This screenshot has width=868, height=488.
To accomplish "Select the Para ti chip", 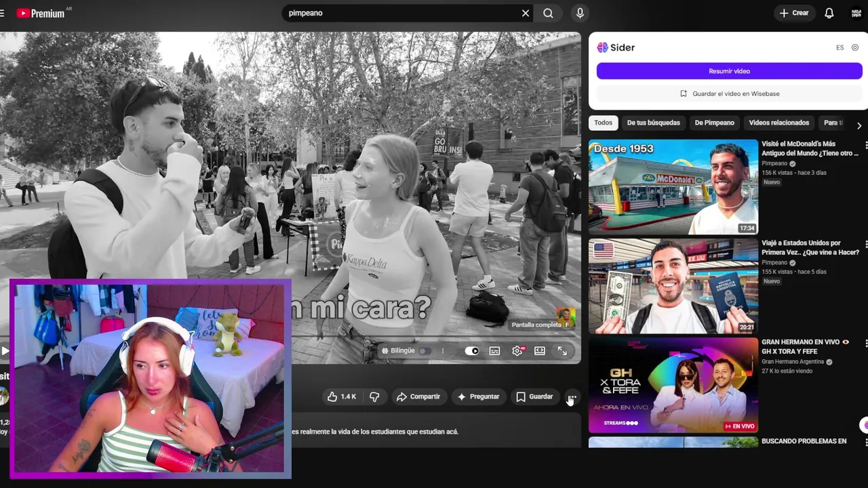I will (833, 123).
